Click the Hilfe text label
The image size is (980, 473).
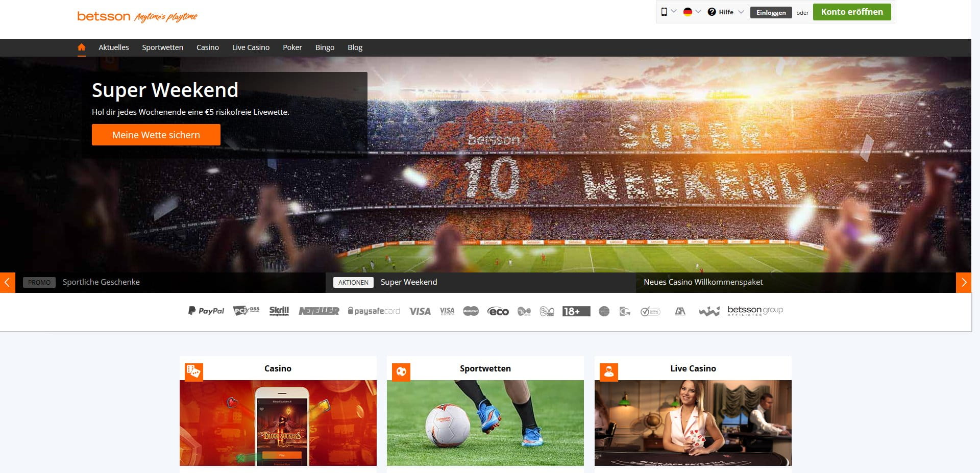726,12
